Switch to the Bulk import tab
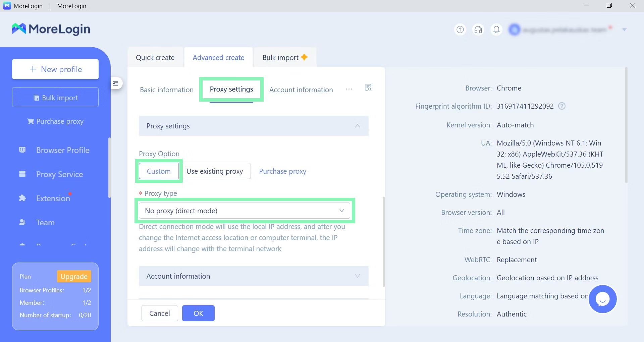This screenshot has width=644, height=342. click(x=284, y=58)
